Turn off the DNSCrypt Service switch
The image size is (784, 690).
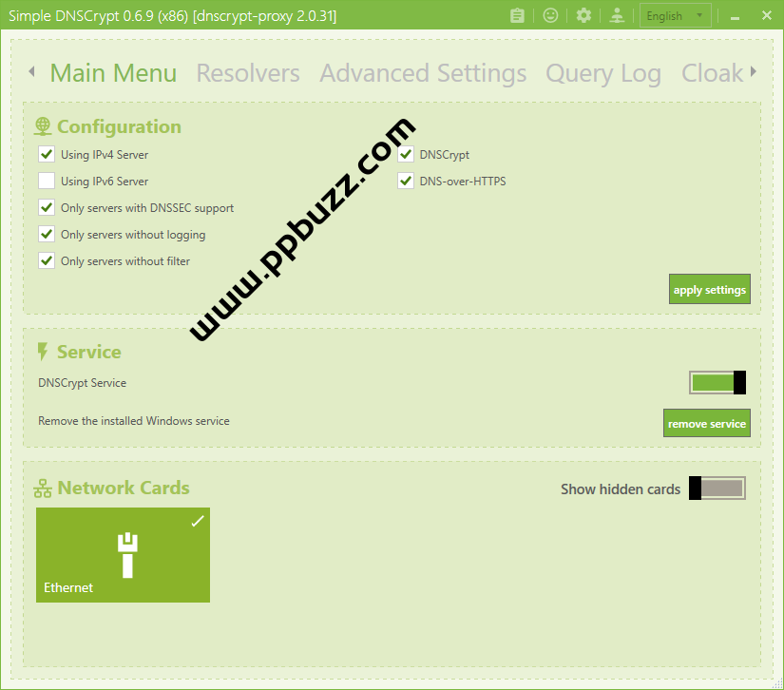pyautogui.click(x=717, y=383)
